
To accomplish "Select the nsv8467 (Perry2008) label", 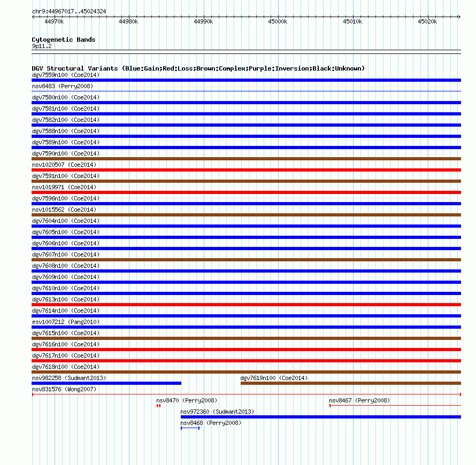I will (x=359, y=400).
